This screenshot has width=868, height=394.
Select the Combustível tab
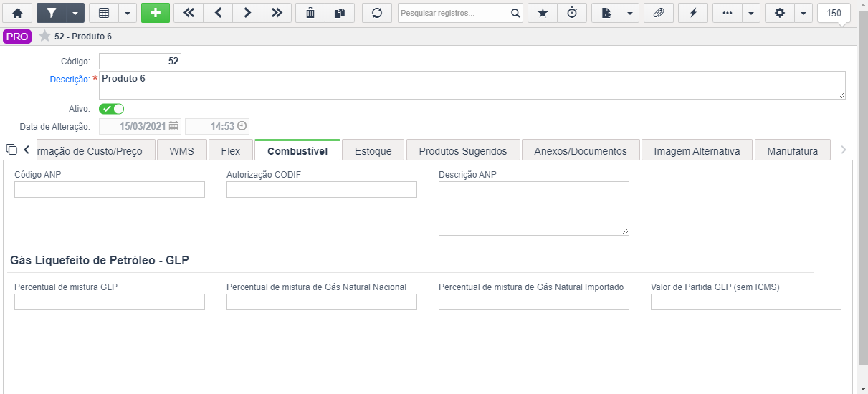pyautogui.click(x=297, y=150)
